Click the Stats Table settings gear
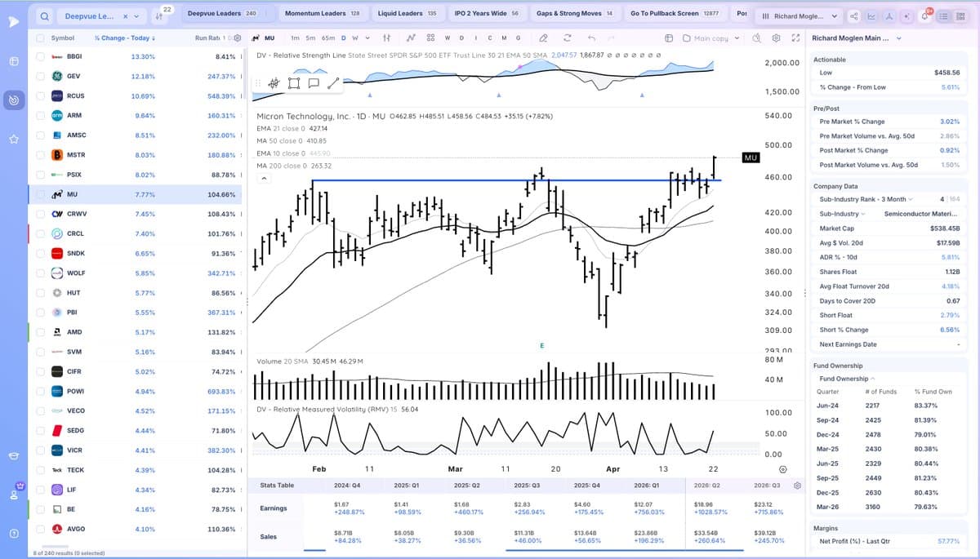Screen dimensions: 980x559 pos(798,485)
